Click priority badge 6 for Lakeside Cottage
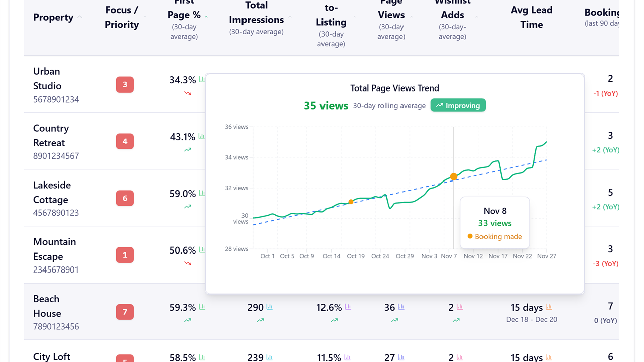The image size is (644, 362). [125, 198]
